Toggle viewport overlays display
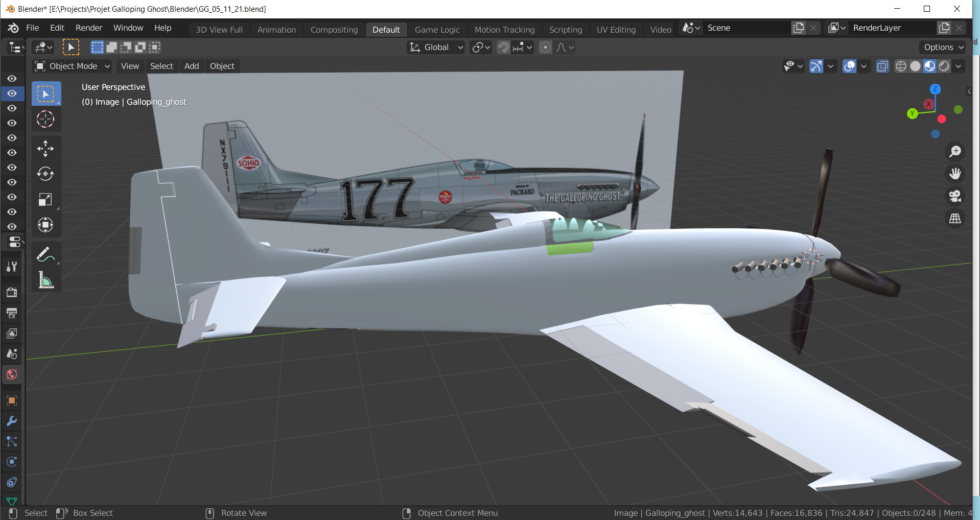This screenshot has height=520, width=980. pos(849,66)
